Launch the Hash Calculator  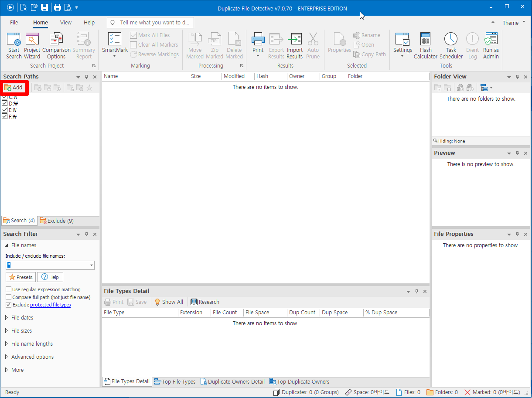click(426, 46)
